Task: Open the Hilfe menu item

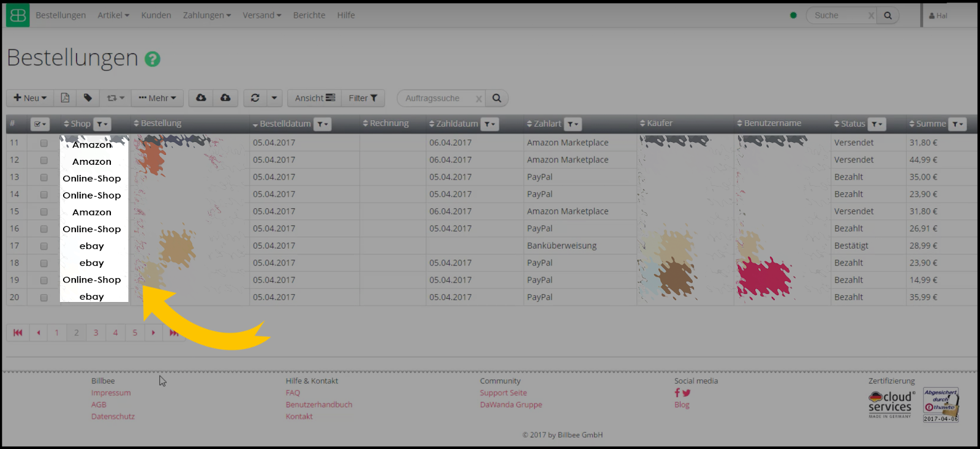Action: point(346,15)
